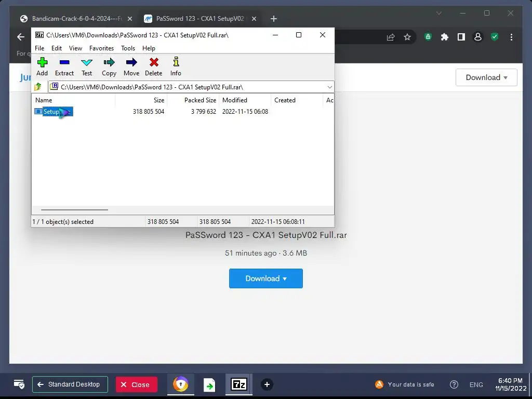Click the horizontal scrollbar in file list
Image resolution: width=532 pixels, height=399 pixels.
pyautogui.click(x=74, y=210)
